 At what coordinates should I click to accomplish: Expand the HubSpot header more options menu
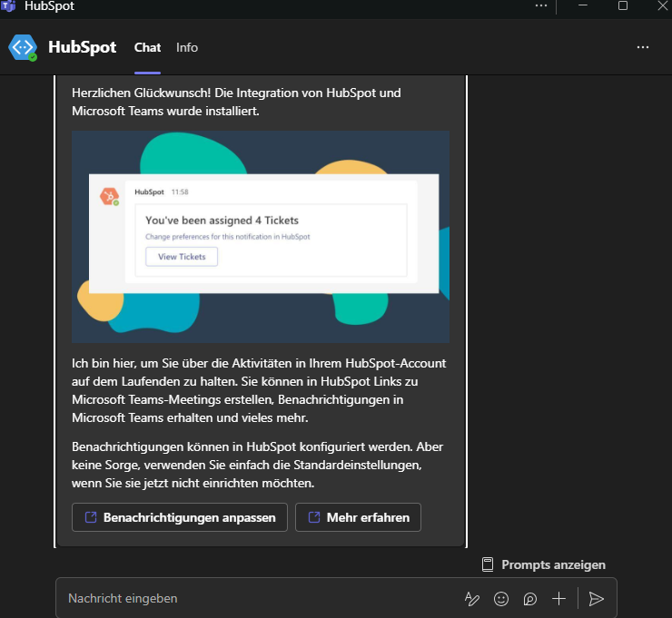click(x=643, y=47)
